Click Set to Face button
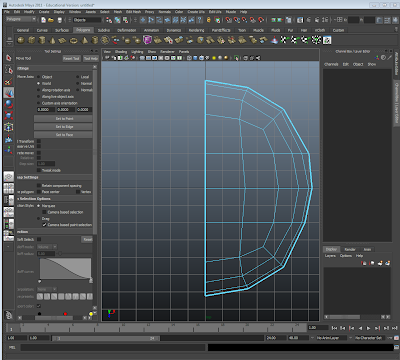Viewport: 400px width, 360px height. pyautogui.click(x=63, y=135)
